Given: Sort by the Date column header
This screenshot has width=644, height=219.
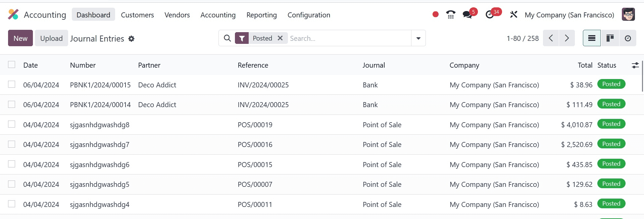Looking at the screenshot, I should click(x=31, y=65).
